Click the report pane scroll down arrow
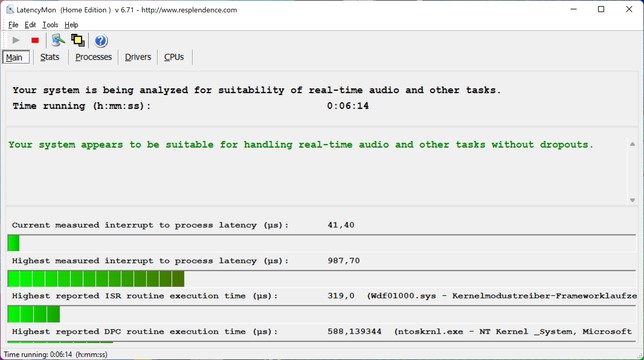This screenshot has height=360, width=644. [x=632, y=200]
